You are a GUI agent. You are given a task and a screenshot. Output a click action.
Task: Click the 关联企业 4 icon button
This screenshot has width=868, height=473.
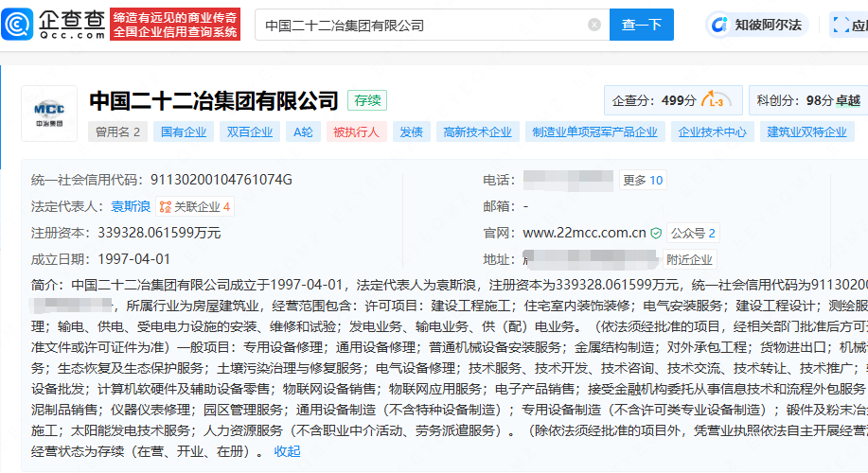click(195, 206)
